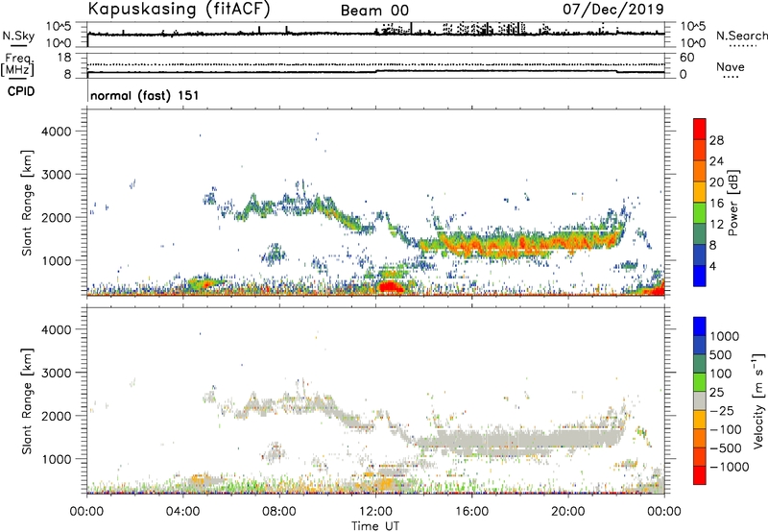Viewport: 768px width, 532px height.
Task: Select the 'CPID' label
Action: pos(21,91)
